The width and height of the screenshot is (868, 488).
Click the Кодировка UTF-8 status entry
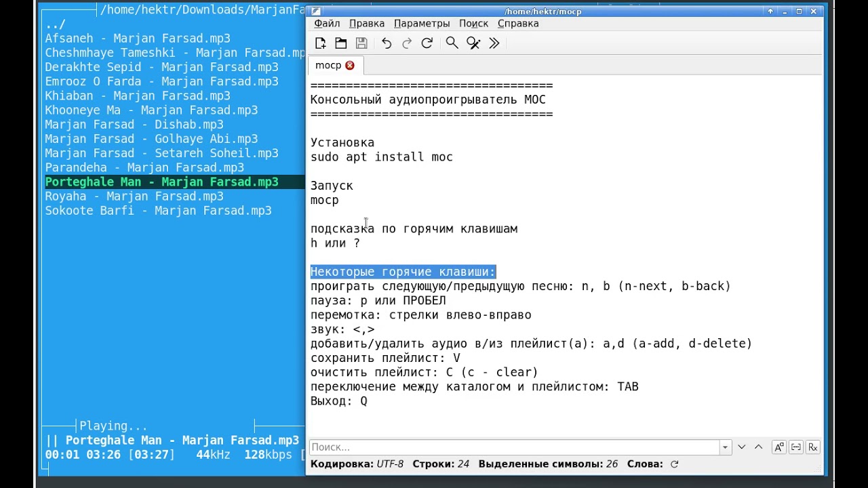(357, 464)
